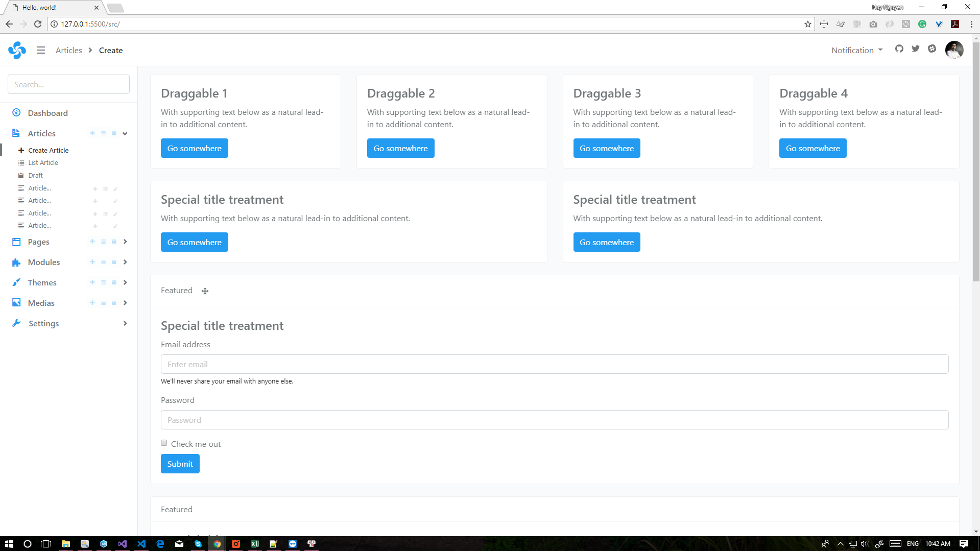Expand the Pages menu chevron
This screenshot has width=980, height=551.
tap(125, 242)
